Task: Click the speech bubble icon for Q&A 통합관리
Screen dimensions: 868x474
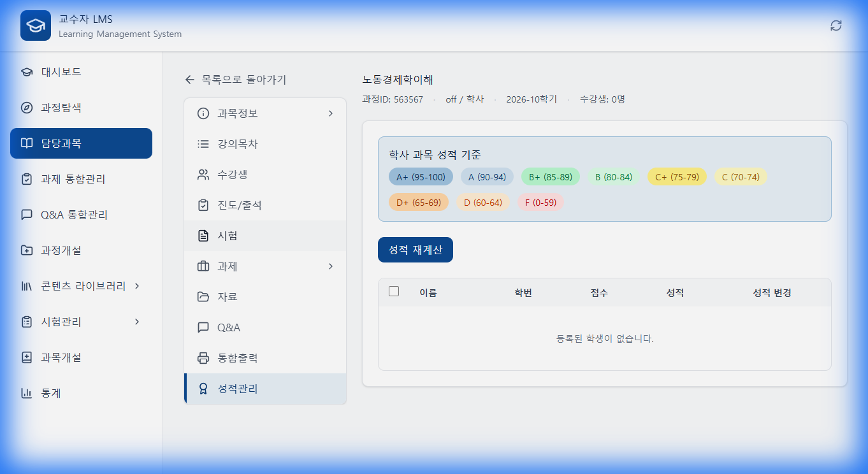Action: (x=25, y=215)
